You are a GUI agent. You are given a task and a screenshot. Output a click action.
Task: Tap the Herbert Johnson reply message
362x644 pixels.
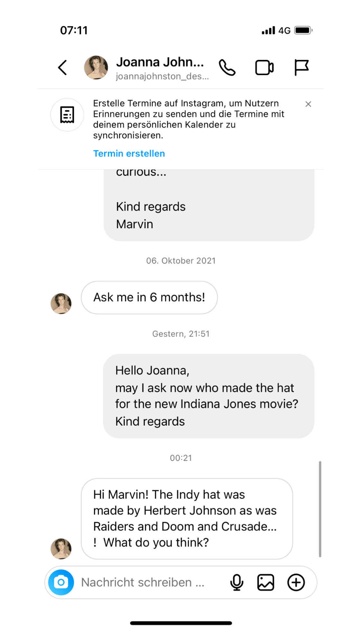[187, 518]
